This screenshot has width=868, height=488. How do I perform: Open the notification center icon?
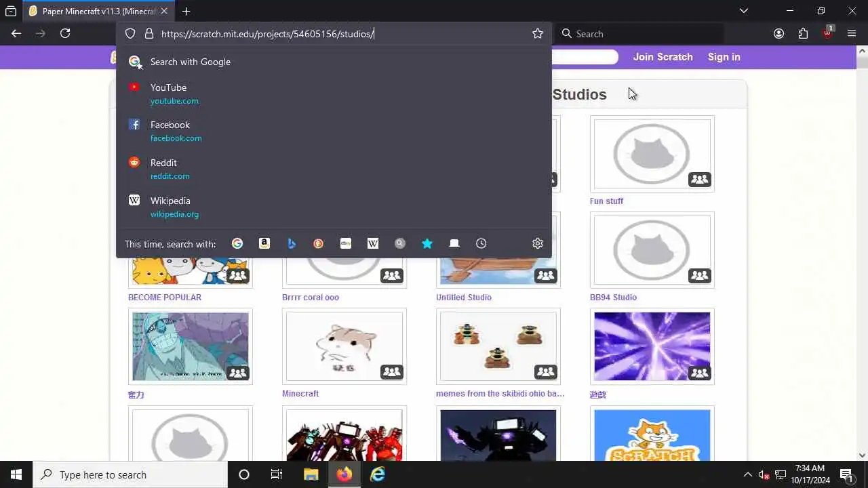tap(846, 474)
